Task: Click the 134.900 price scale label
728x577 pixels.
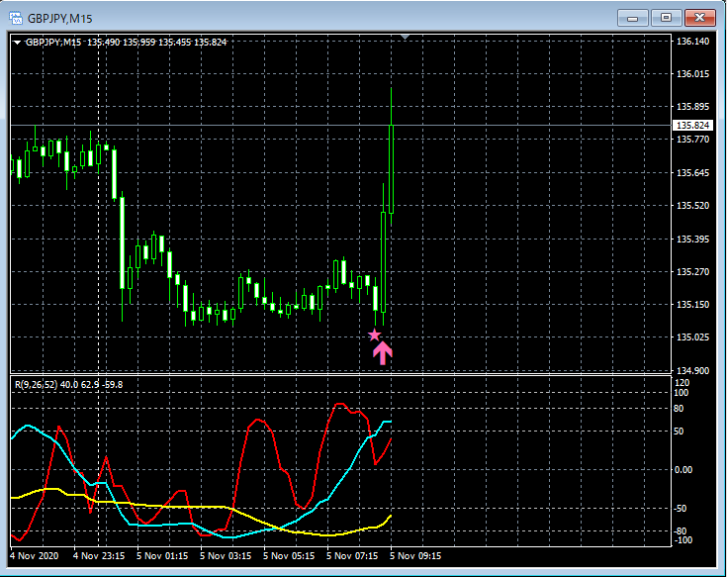Action: 692,371
